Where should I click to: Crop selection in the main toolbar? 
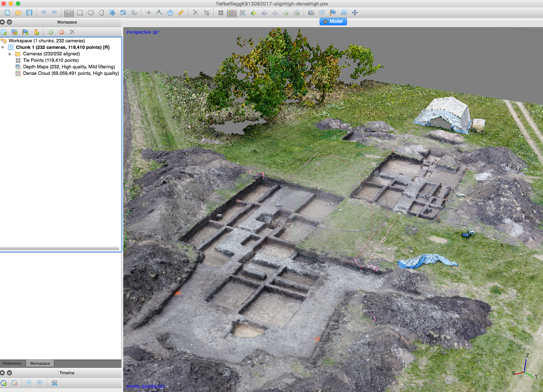(206, 13)
